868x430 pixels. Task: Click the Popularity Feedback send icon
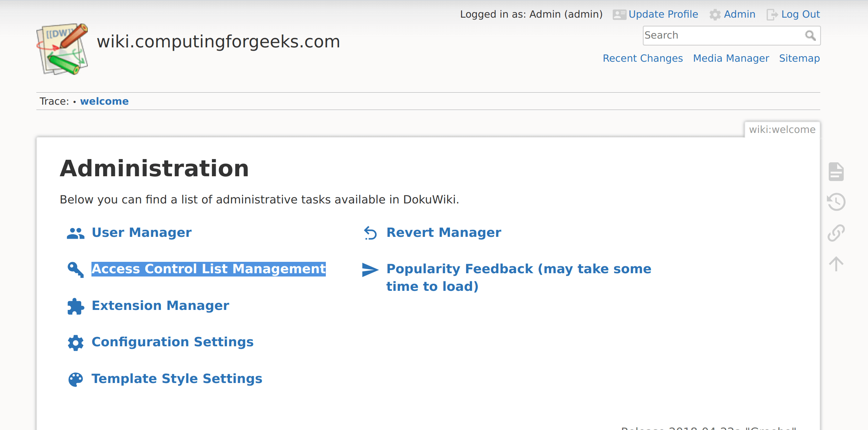click(370, 270)
